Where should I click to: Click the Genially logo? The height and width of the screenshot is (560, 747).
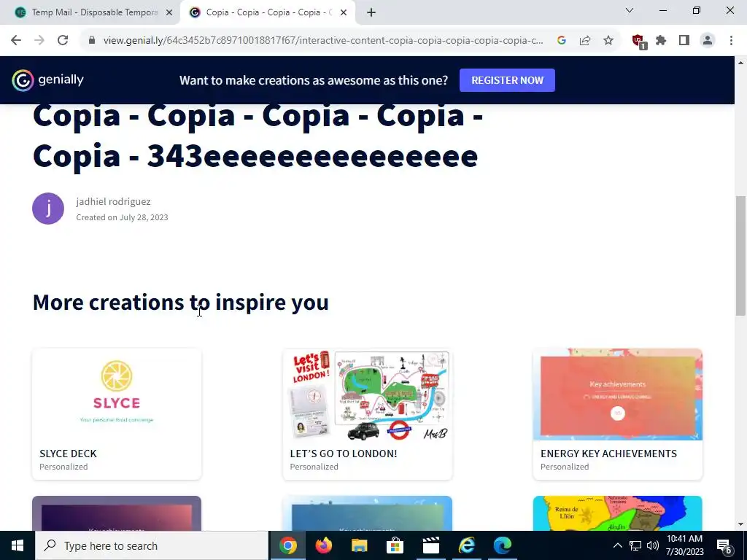coord(47,80)
